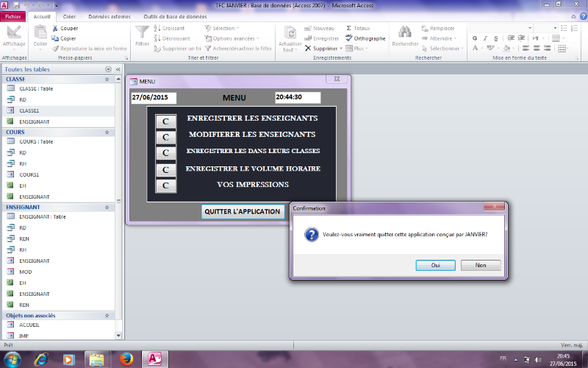The width and height of the screenshot is (588, 368).
Task: Click the Windows Start orb
Action: [x=12, y=359]
